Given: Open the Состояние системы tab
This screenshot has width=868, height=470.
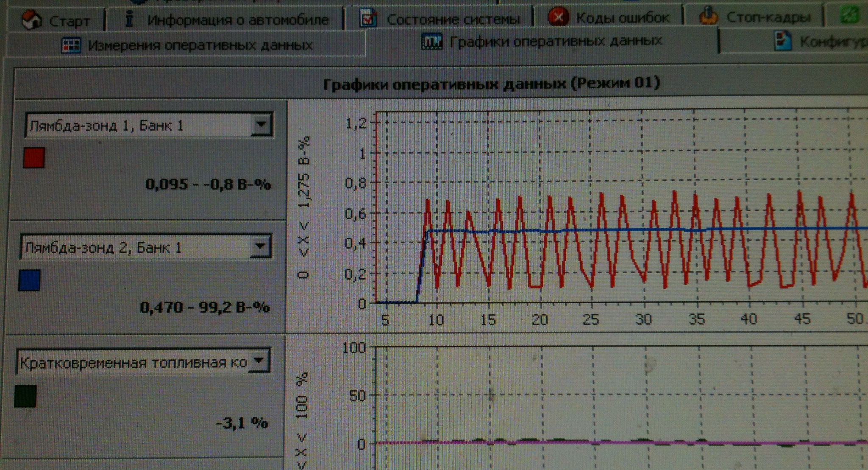Looking at the screenshot, I should [x=453, y=20].
